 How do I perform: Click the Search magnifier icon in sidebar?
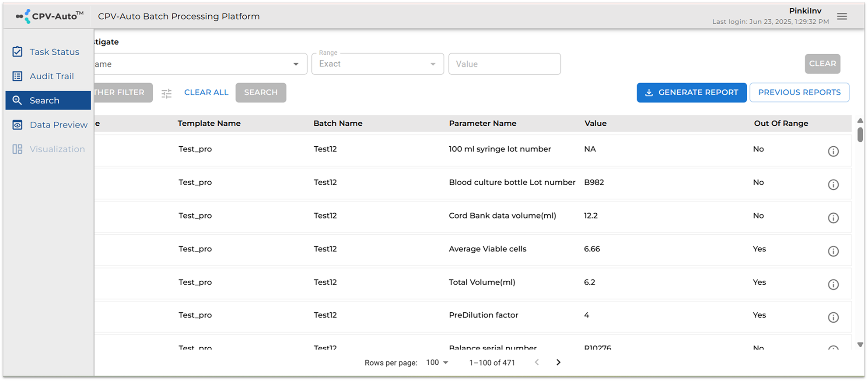17,100
